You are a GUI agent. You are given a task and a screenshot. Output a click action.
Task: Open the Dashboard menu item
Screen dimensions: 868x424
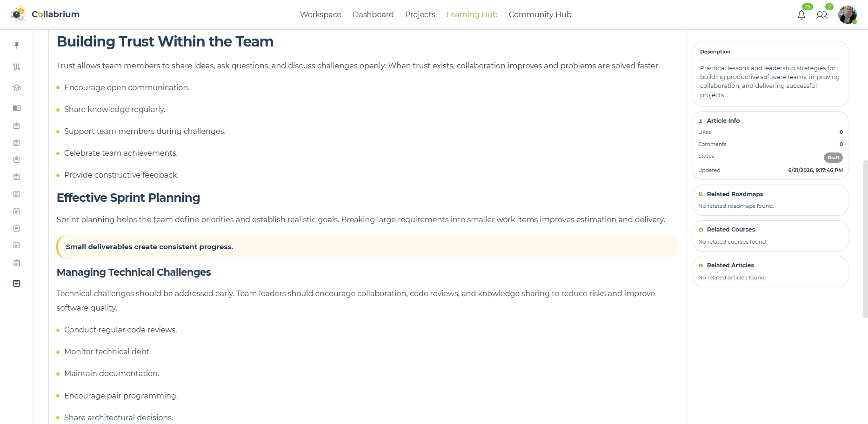(373, 14)
